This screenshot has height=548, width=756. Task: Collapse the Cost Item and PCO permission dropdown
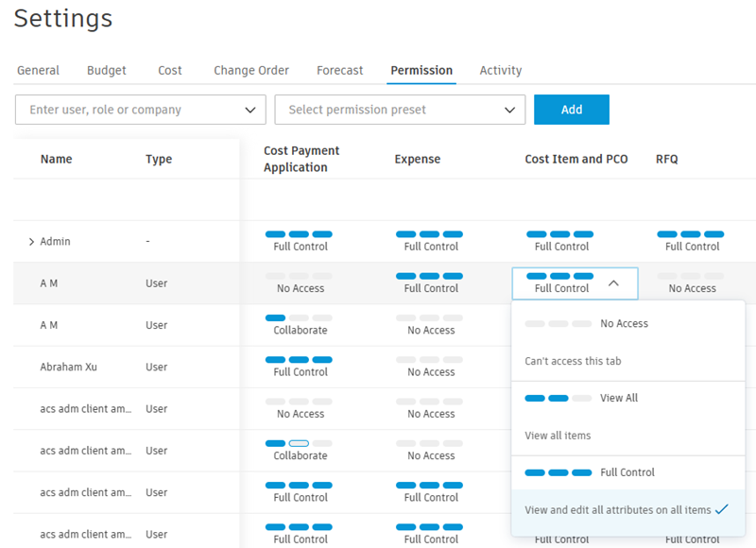pos(613,283)
